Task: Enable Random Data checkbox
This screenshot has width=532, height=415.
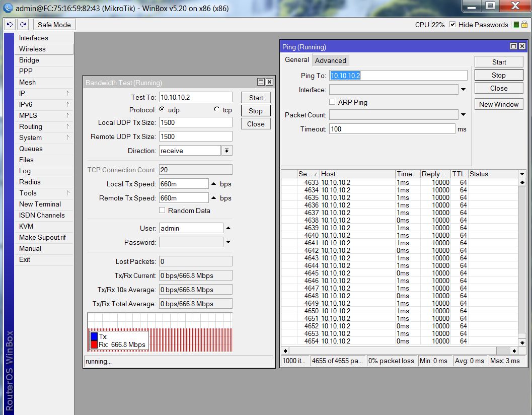Action: (x=162, y=210)
